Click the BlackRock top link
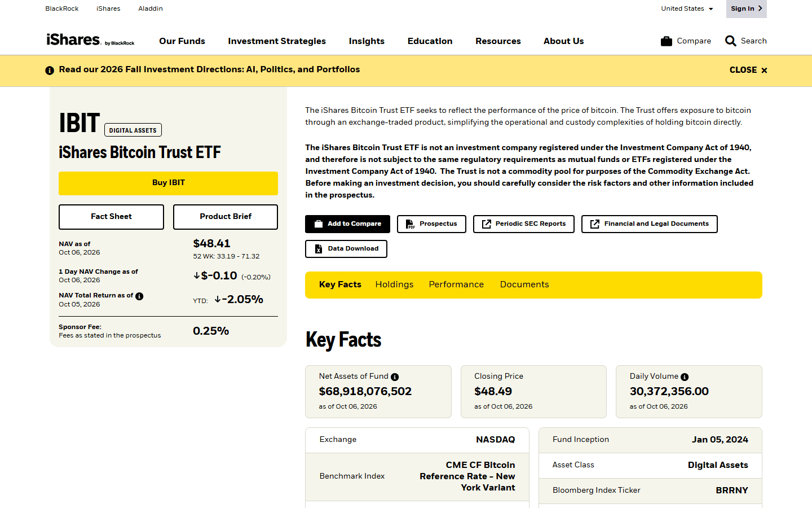812x508 pixels. pyautogui.click(x=62, y=8)
